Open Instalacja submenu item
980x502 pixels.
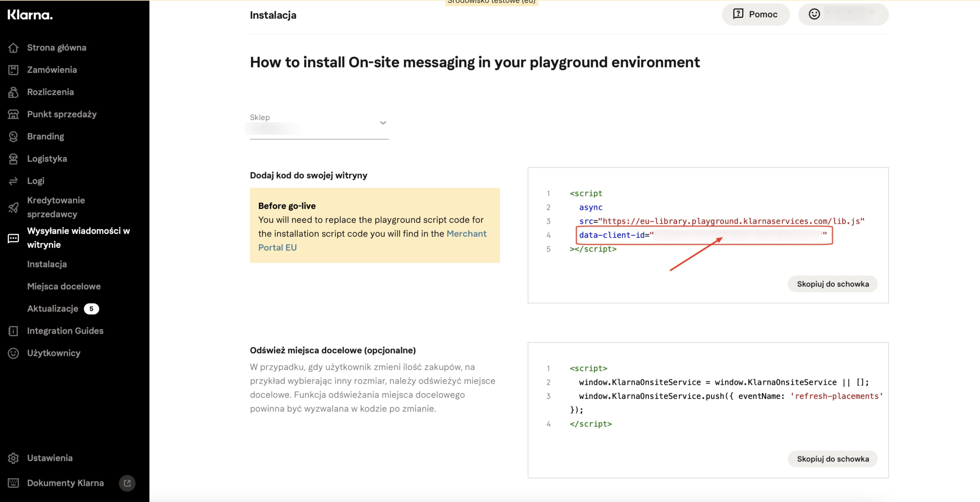tap(47, 264)
